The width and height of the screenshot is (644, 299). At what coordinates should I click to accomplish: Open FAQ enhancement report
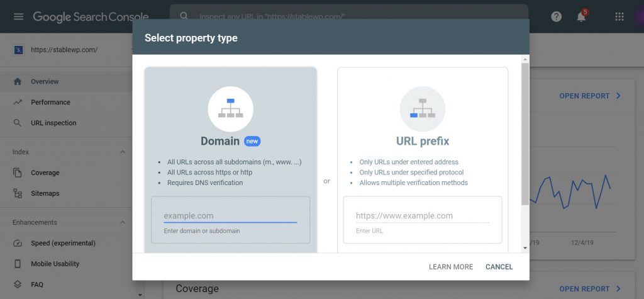coord(37,284)
